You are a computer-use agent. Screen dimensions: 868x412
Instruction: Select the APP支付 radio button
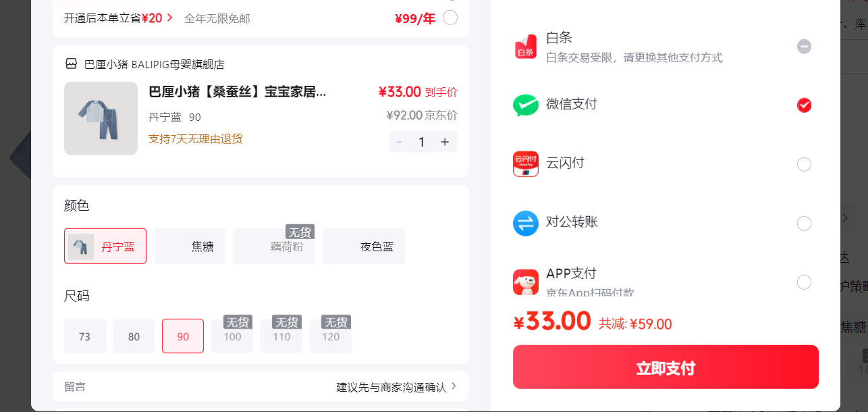(x=804, y=282)
